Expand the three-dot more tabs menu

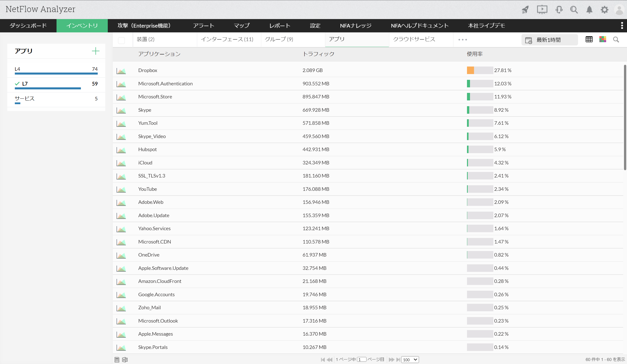tap(462, 40)
